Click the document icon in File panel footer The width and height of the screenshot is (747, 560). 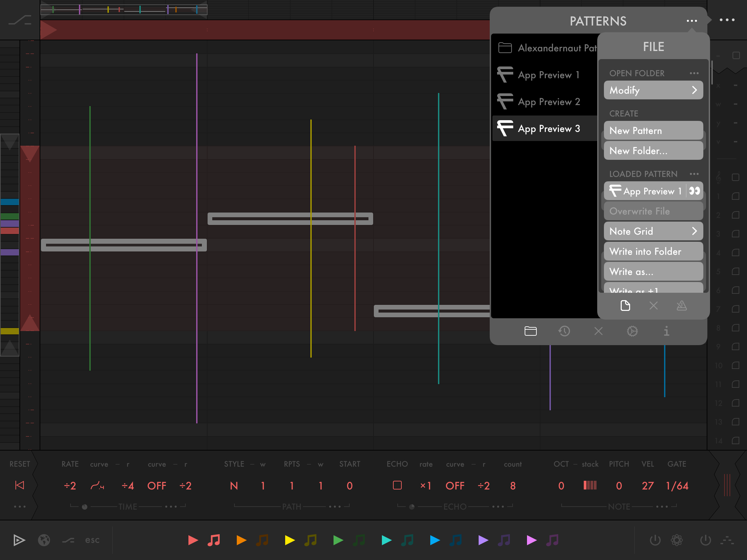point(625,306)
